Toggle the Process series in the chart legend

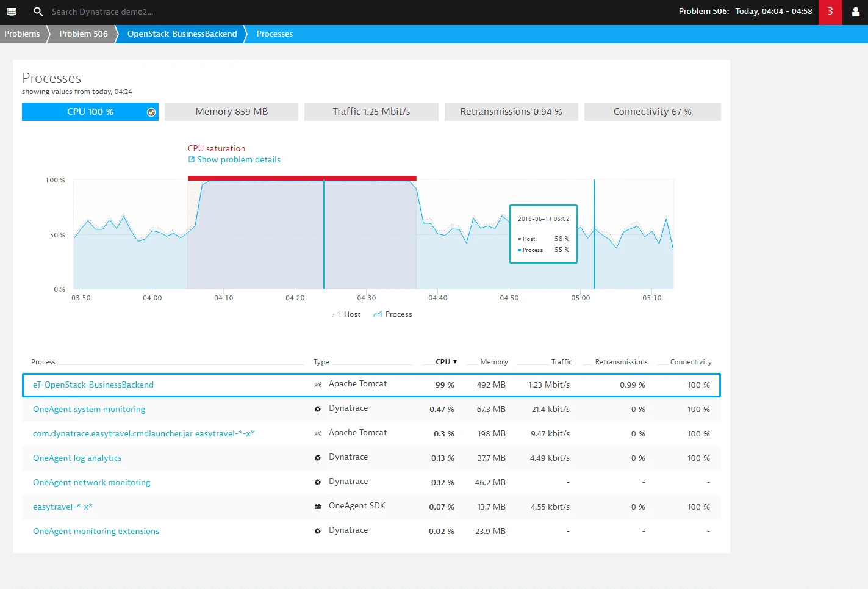point(392,314)
